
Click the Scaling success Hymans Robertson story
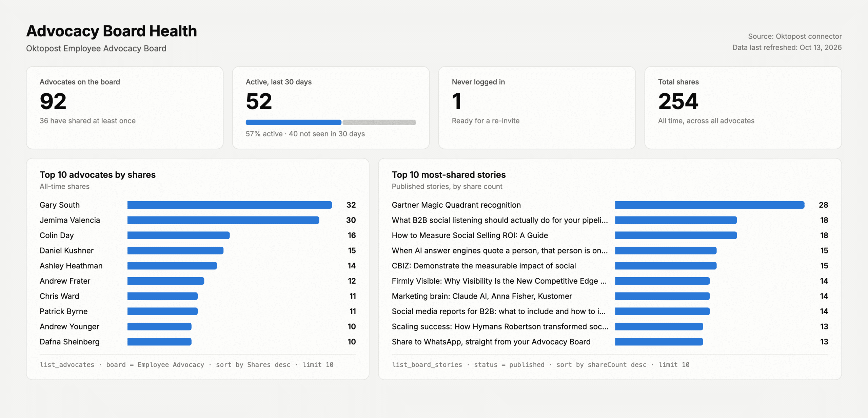coord(500,327)
